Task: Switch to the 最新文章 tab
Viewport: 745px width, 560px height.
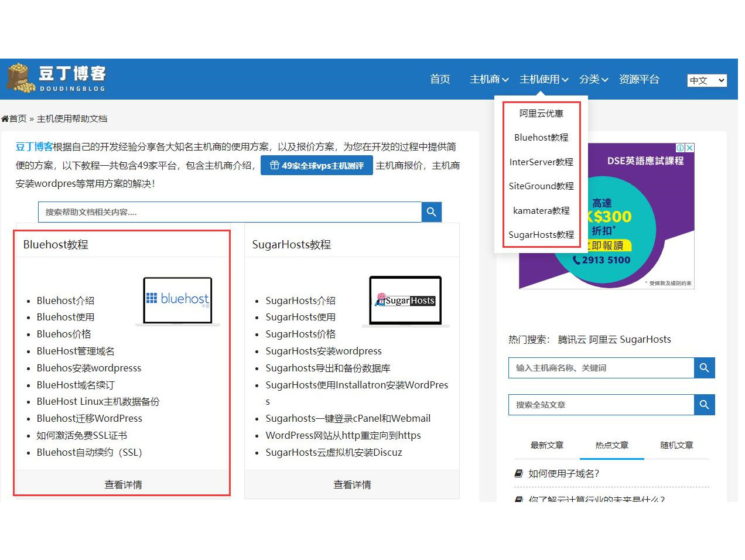Action: [x=547, y=445]
